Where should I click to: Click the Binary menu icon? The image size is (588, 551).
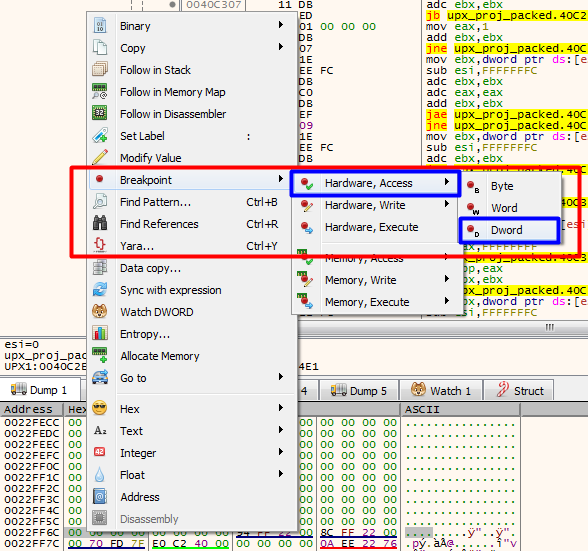click(x=100, y=26)
